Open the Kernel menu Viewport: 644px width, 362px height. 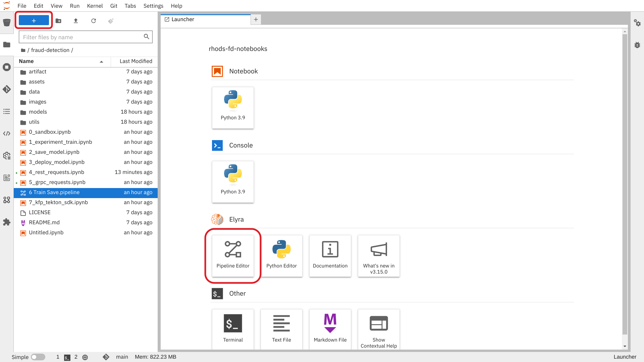(95, 6)
